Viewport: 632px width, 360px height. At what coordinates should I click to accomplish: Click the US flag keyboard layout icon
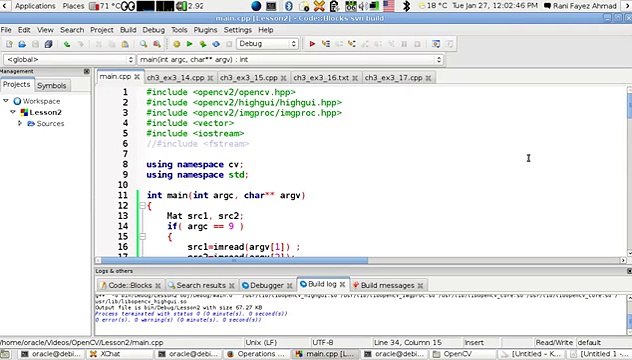pyautogui.click(x=389, y=6)
